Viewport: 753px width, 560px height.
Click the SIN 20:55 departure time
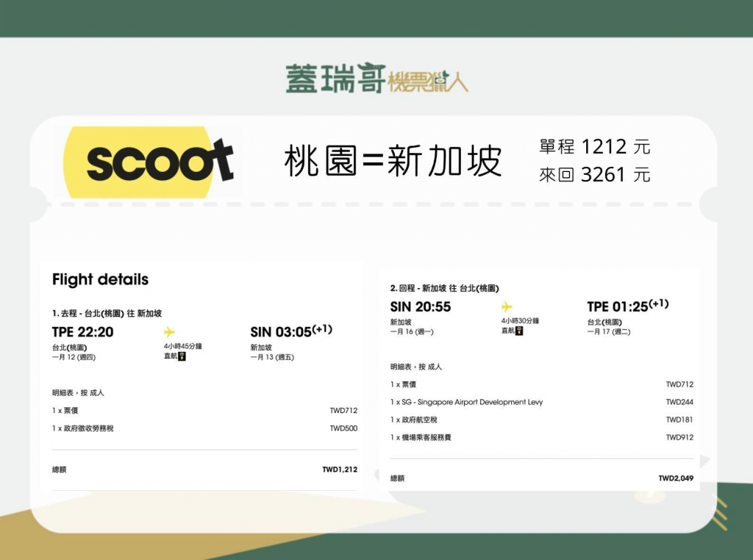click(420, 306)
